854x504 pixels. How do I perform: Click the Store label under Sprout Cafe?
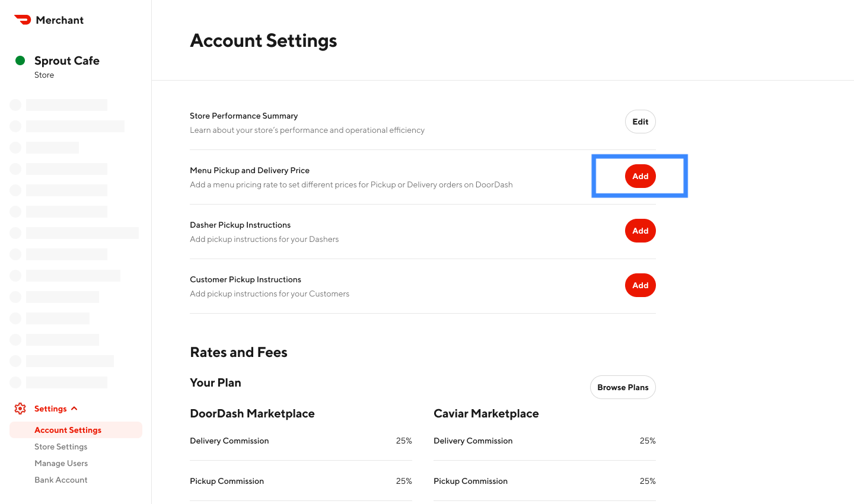point(44,75)
